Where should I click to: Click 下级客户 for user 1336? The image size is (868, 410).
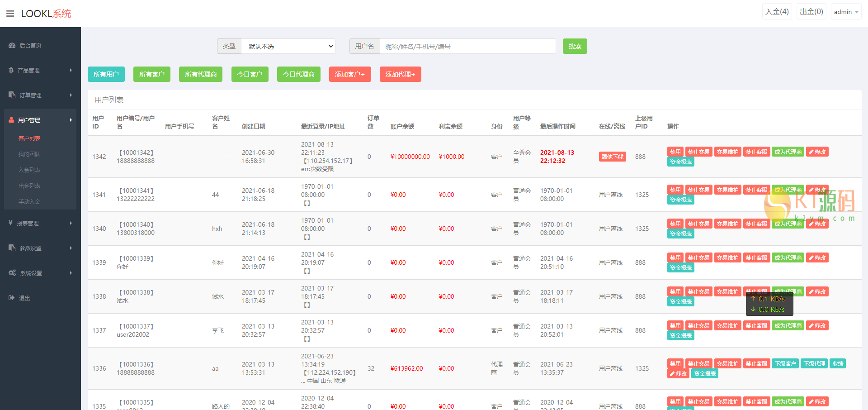point(785,364)
